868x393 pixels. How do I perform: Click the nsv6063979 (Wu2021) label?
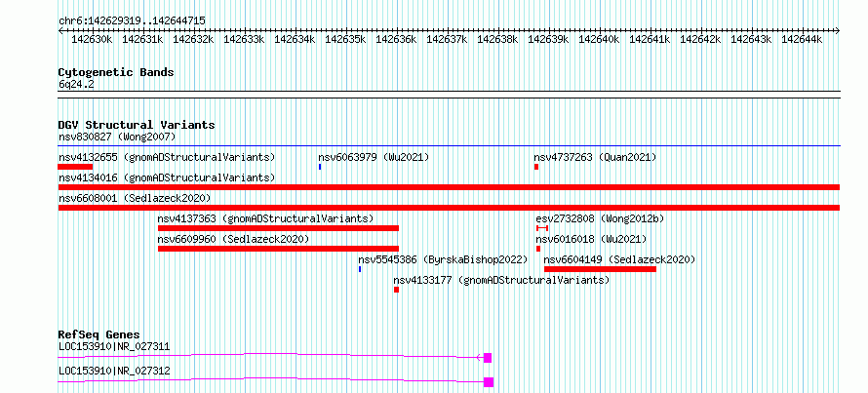pyautogui.click(x=374, y=157)
